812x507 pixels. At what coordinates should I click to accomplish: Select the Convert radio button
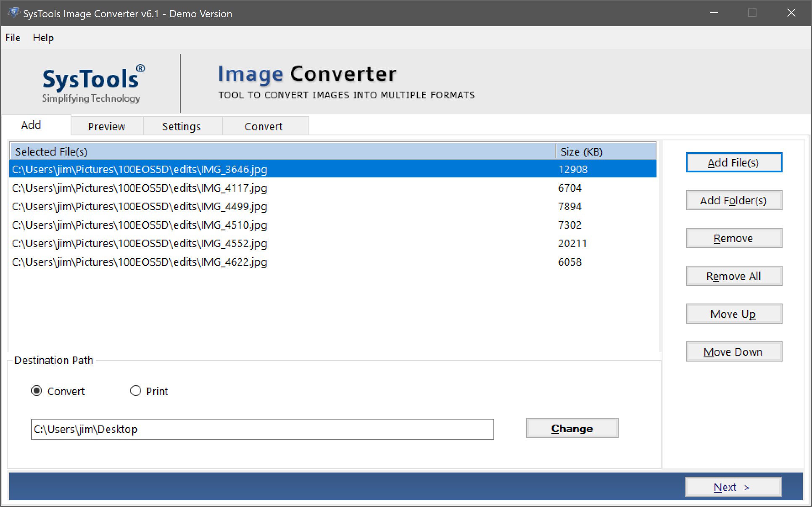[x=37, y=391]
